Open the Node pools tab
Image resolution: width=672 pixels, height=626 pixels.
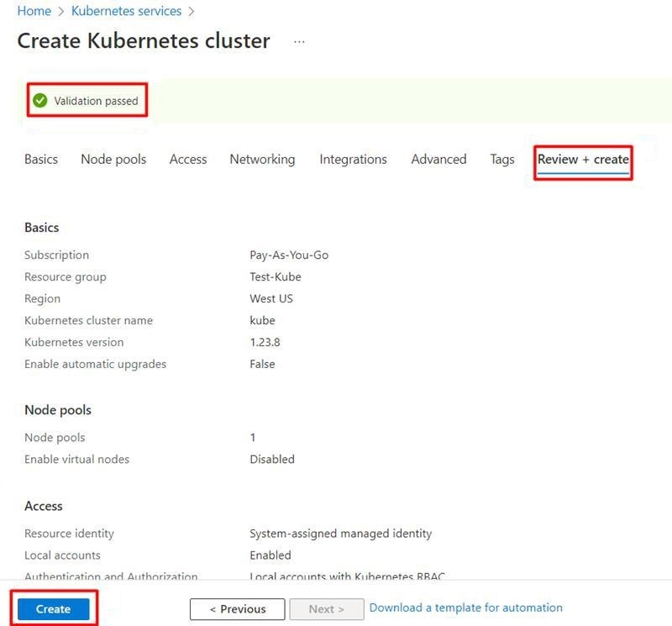(x=113, y=159)
